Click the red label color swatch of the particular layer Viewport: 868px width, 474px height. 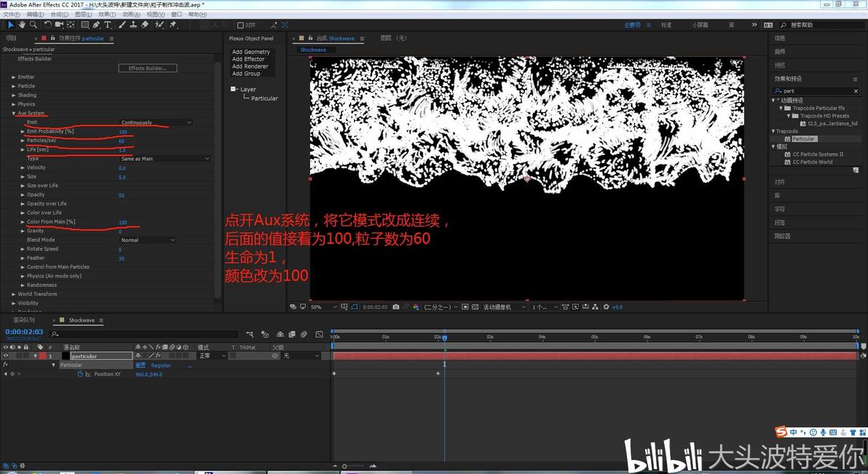tap(43, 355)
